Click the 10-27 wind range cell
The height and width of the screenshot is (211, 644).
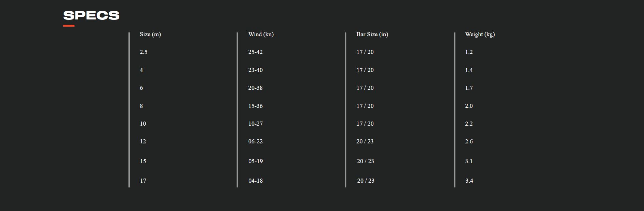click(x=256, y=124)
